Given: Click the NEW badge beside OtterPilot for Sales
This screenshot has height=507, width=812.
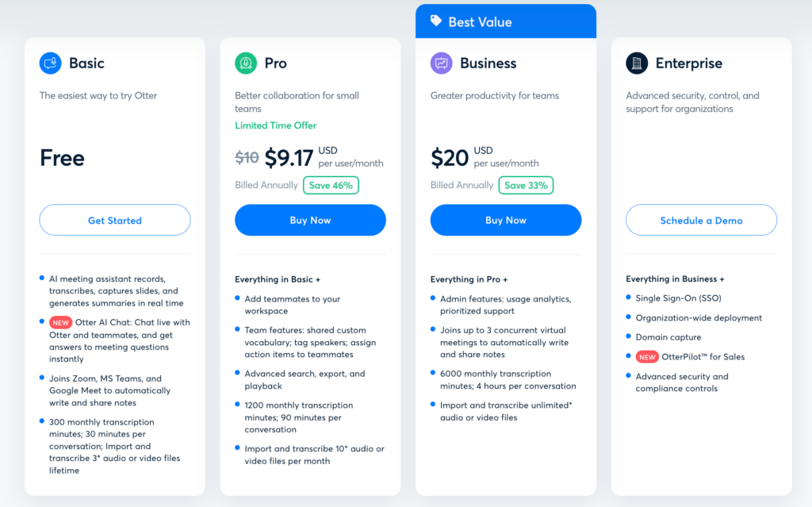Looking at the screenshot, I should (647, 357).
